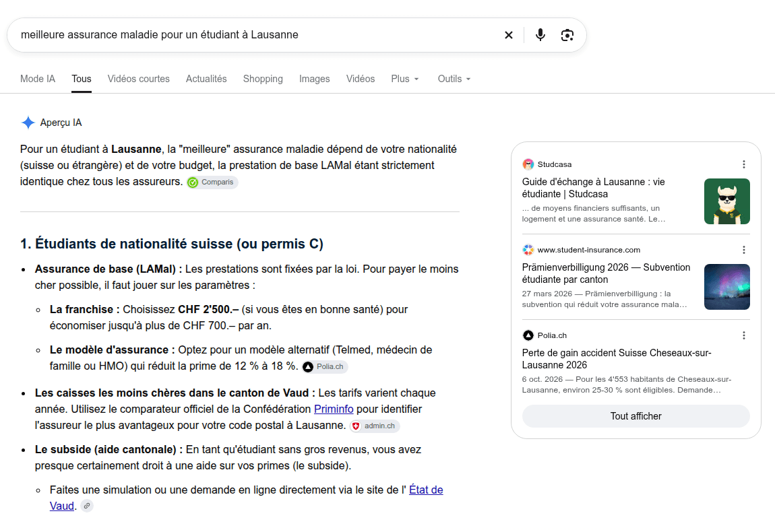Clear the search query with the X icon
This screenshot has height=532, width=775.
(x=509, y=35)
